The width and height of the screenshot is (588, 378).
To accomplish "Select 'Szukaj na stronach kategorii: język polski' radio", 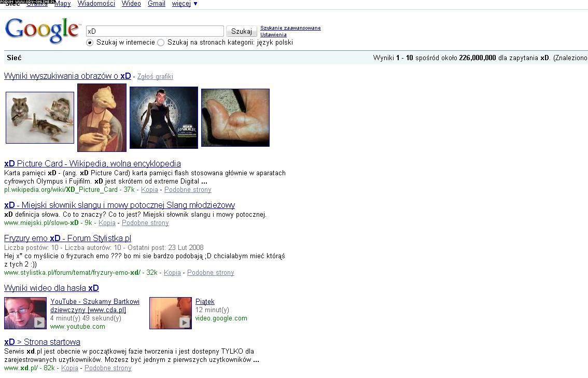I will click(161, 43).
